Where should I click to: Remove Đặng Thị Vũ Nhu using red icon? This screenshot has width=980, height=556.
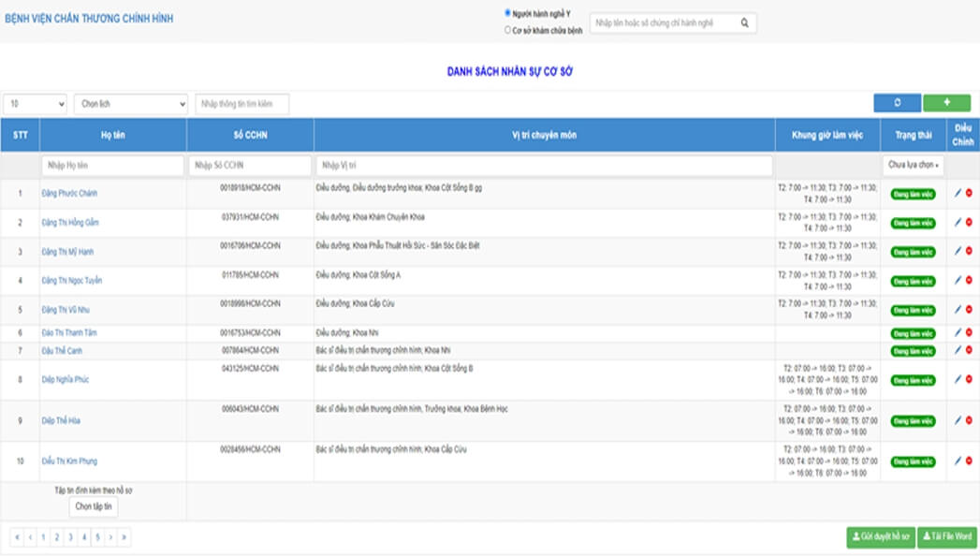tap(969, 310)
